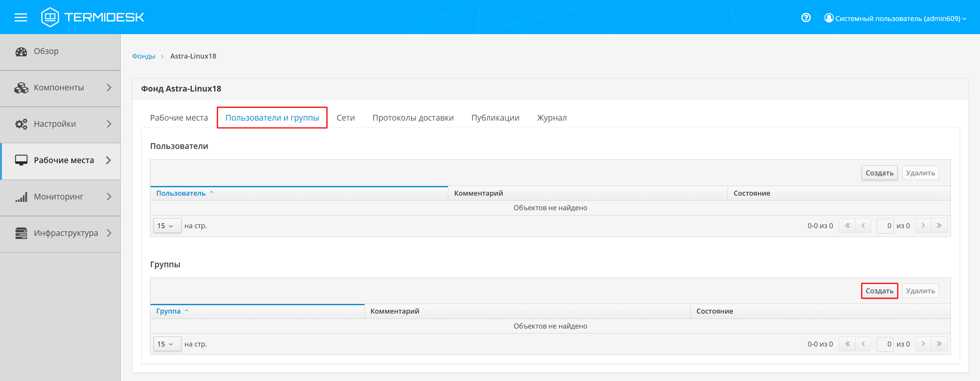
Task: Open the hamburger menu icon
Action: (x=21, y=17)
